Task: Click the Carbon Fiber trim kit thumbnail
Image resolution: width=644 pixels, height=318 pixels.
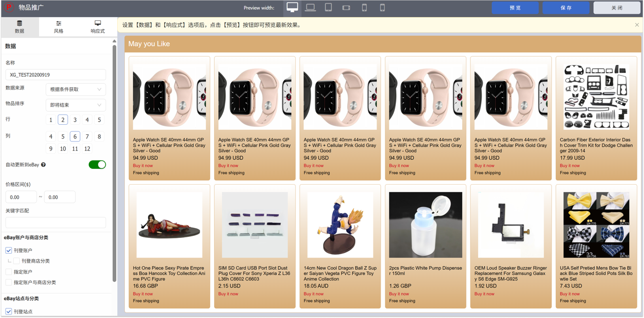Action: (x=596, y=97)
